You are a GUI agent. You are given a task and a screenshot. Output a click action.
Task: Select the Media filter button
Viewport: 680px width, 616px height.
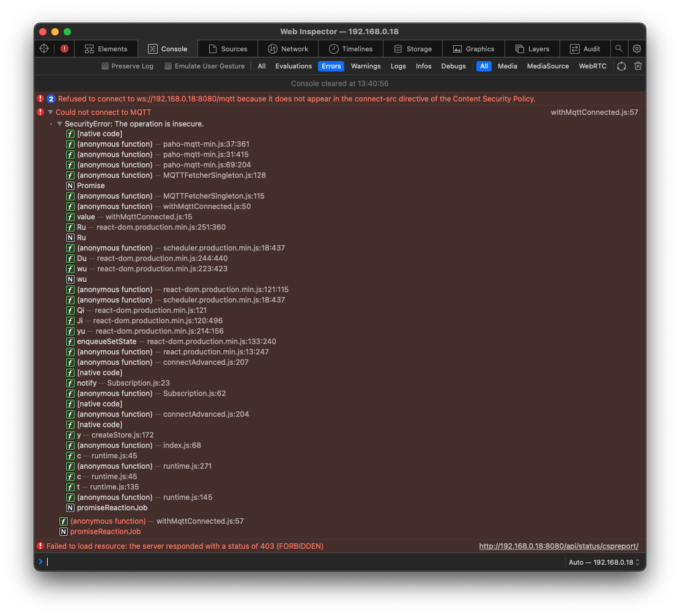pyautogui.click(x=508, y=66)
